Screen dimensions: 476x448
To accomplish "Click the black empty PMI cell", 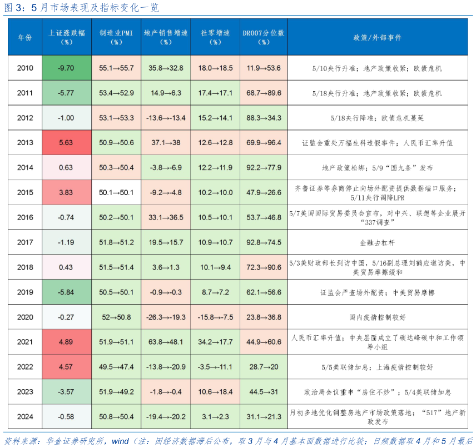I will (116, 192).
